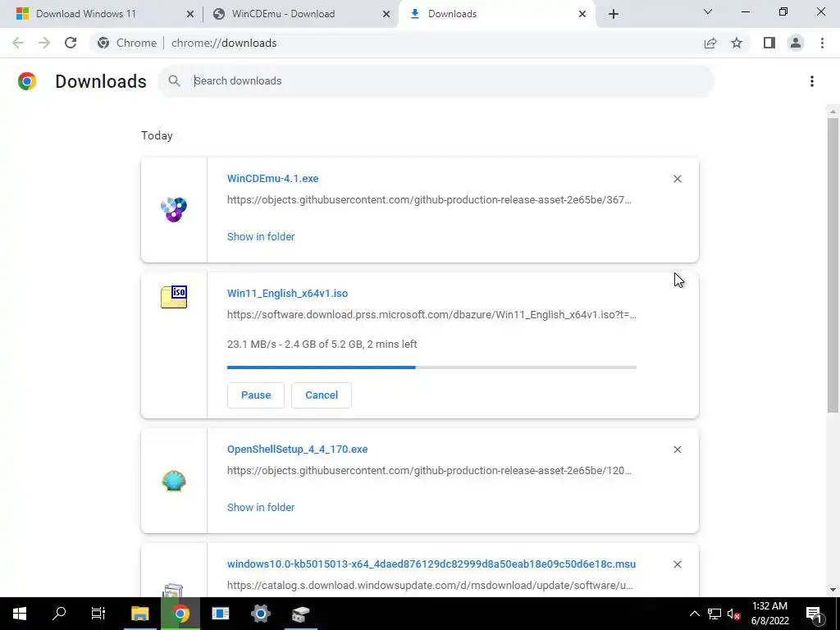Click the WinCDEmu disc icon
The image size is (840, 630).
pyautogui.click(x=174, y=209)
